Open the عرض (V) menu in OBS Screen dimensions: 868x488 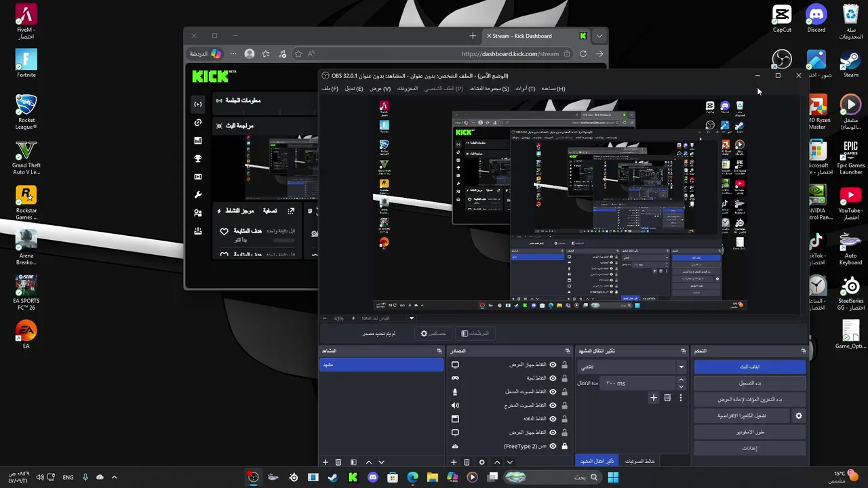tap(380, 89)
